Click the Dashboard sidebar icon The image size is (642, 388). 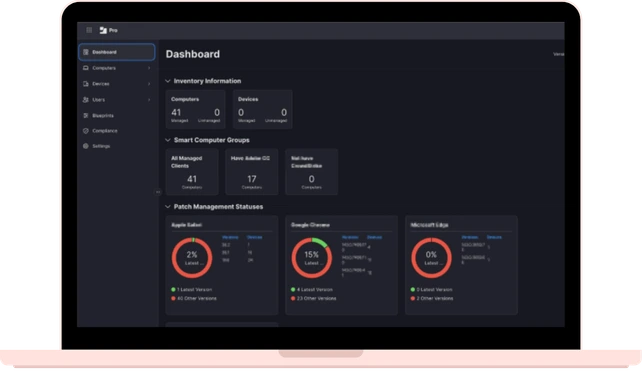coord(86,52)
